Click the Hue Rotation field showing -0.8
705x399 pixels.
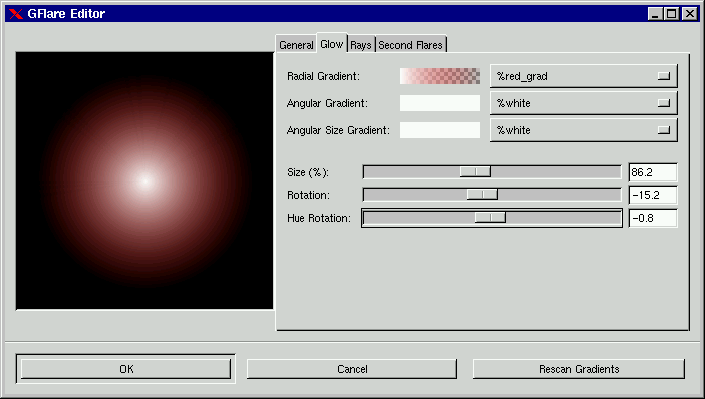tap(653, 218)
